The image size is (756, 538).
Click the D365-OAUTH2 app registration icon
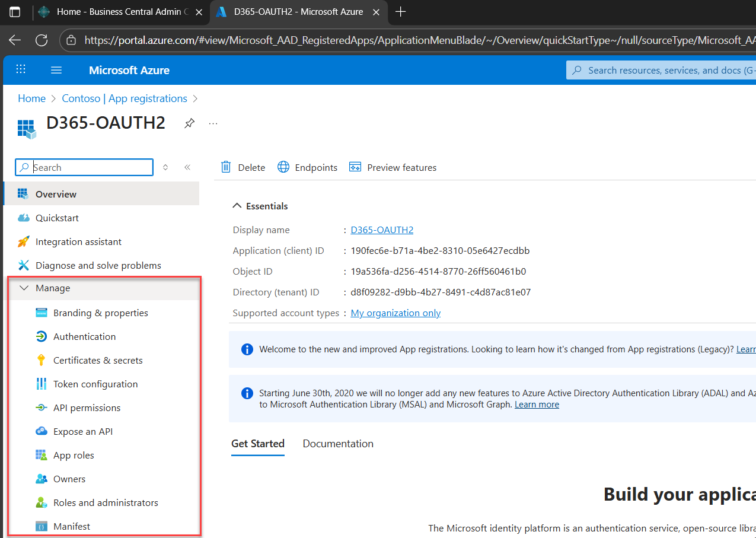pos(27,129)
